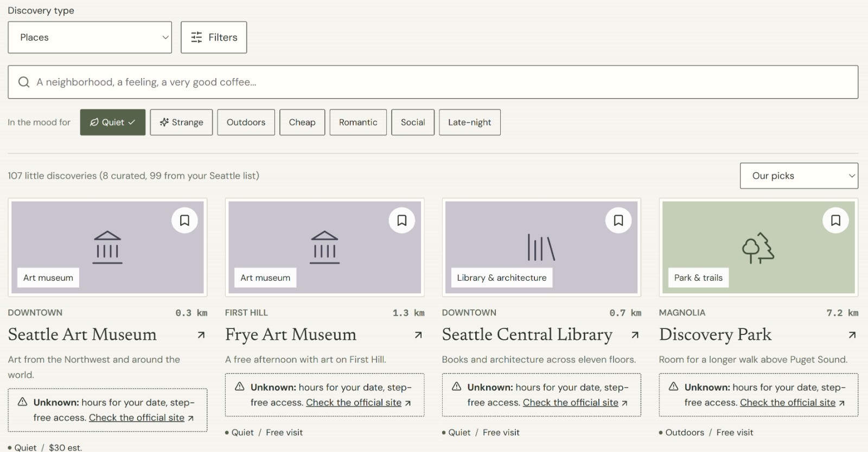The width and height of the screenshot is (868, 452).
Task: Open the Seattle Art Museum title
Action: pyautogui.click(x=82, y=335)
